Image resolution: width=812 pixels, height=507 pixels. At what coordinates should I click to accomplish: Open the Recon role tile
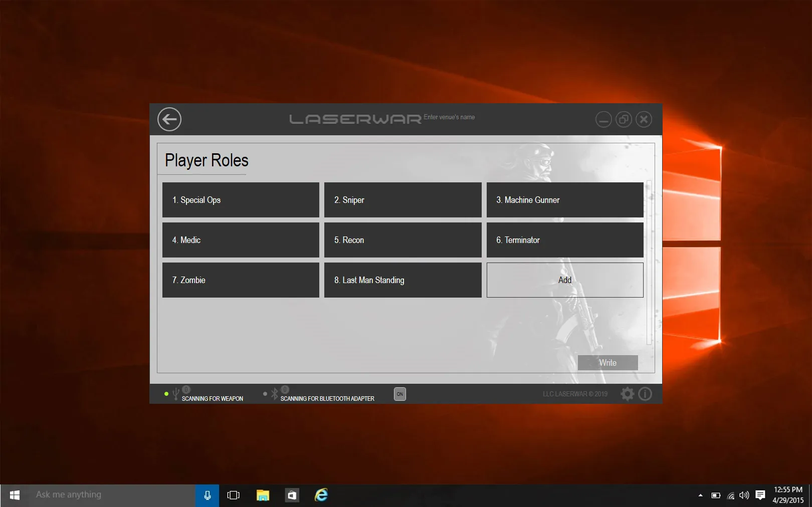pyautogui.click(x=402, y=240)
